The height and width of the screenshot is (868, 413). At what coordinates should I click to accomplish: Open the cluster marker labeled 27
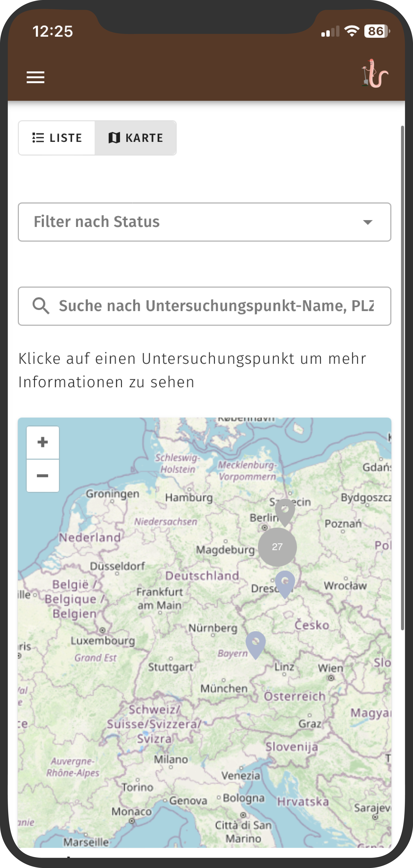click(277, 547)
